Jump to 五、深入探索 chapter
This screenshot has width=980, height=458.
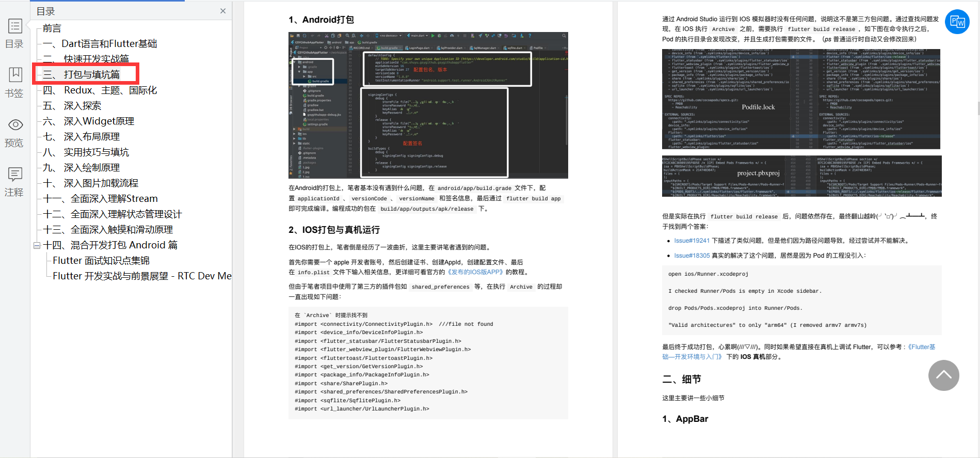tap(72, 106)
